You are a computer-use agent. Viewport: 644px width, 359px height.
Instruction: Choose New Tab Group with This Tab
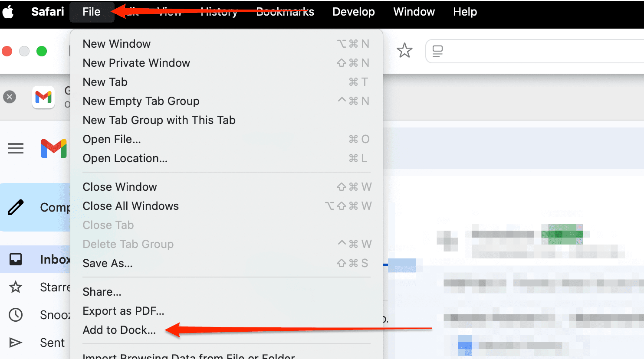(x=159, y=120)
